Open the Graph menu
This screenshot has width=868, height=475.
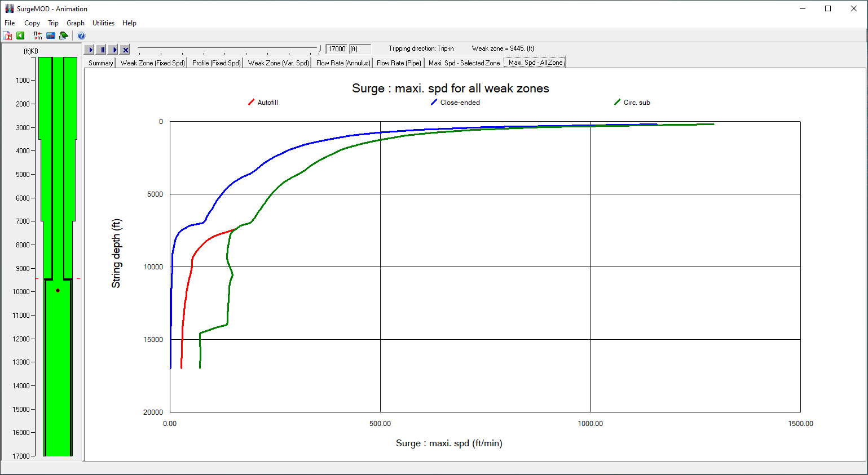(76, 23)
